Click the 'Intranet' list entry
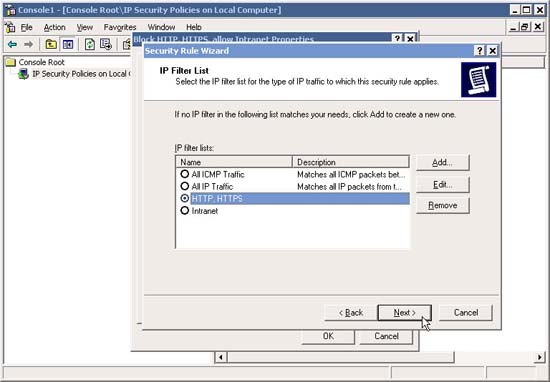 [x=204, y=211]
